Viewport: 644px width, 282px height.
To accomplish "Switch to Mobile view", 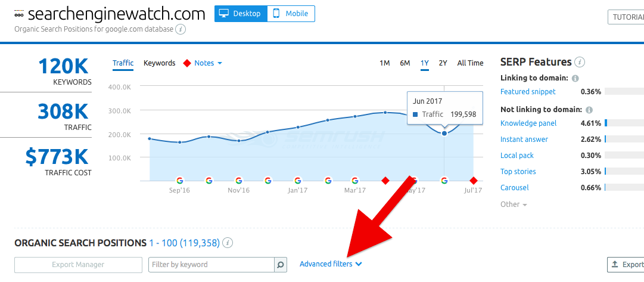I will 291,14.
